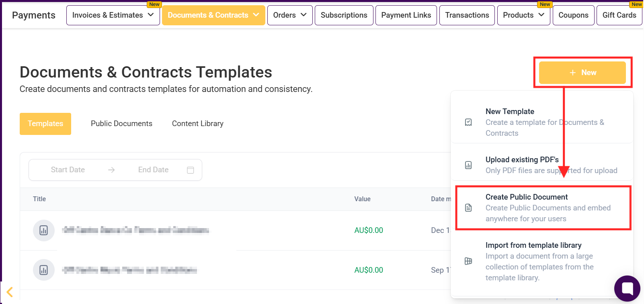Click the first template row document icon
This screenshot has height=304, width=644.
click(44, 231)
